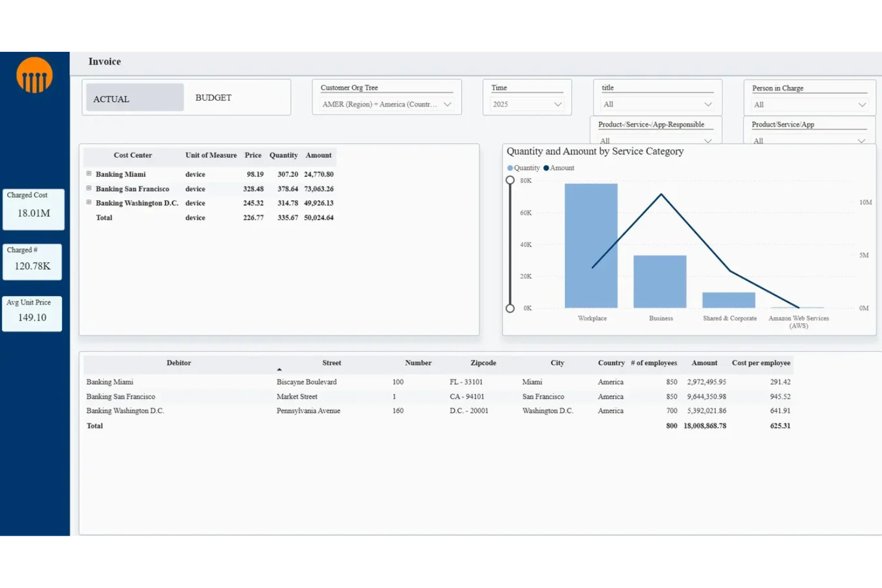Sort by Number column header
This screenshot has width=882, height=588.
pyautogui.click(x=418, y=363)
